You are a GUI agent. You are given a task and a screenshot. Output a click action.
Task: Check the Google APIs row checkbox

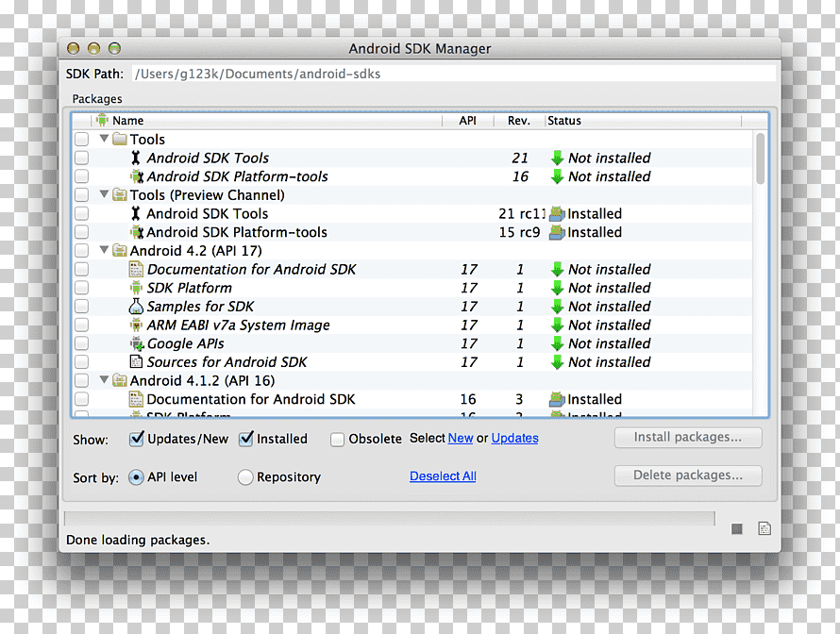pos(81,343)
